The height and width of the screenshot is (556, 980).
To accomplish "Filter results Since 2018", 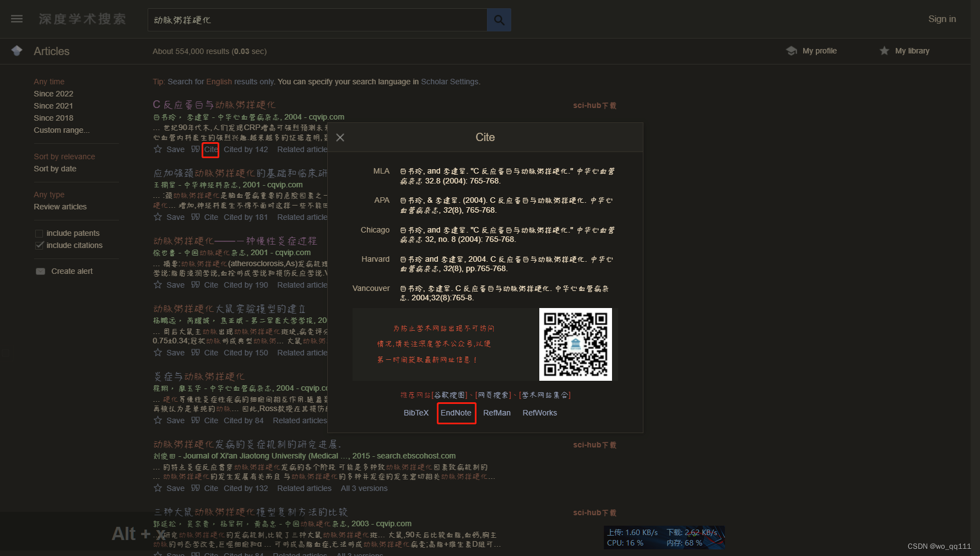I will [53, 118].
